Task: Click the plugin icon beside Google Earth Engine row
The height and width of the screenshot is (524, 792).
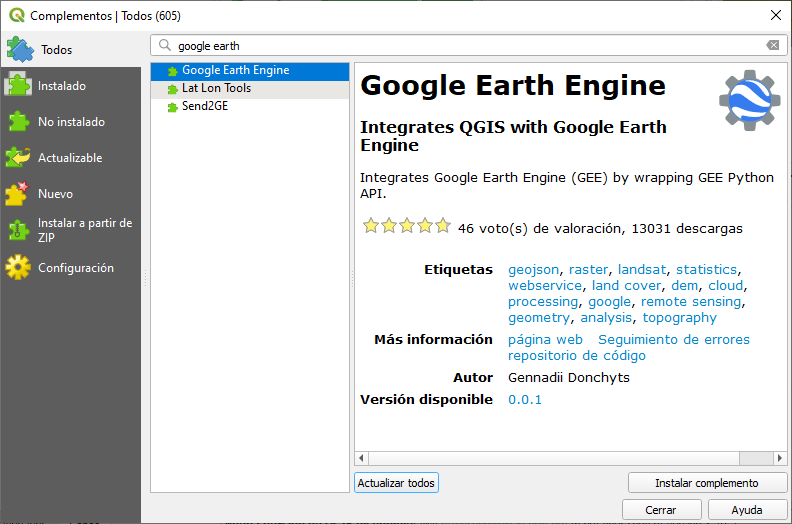Action: (x=173, y=71)
